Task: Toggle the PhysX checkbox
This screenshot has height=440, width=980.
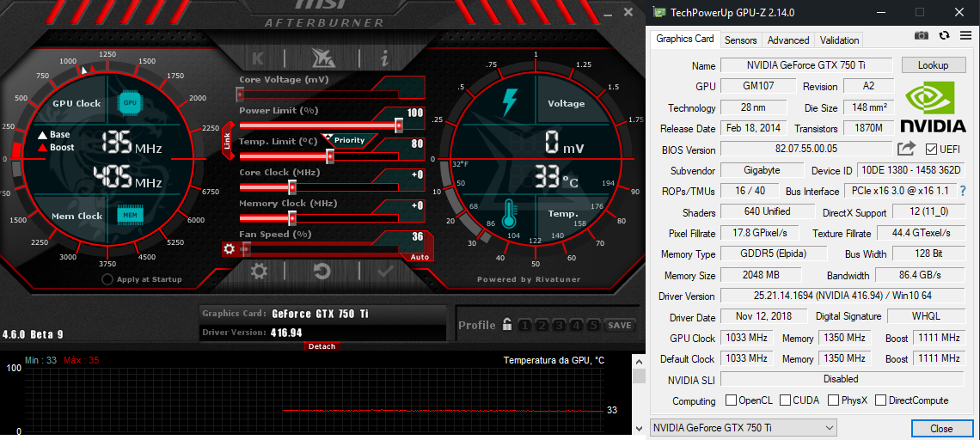Action: (x=833, y=400)
